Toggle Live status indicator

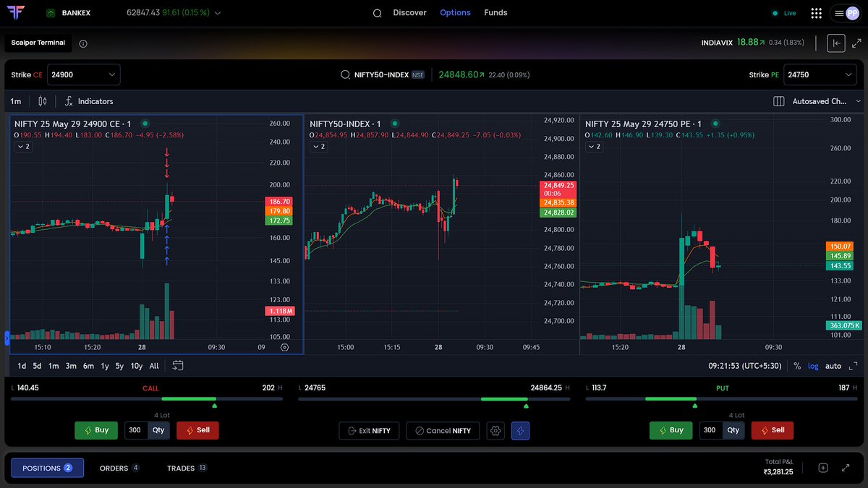tap(784, 13)
